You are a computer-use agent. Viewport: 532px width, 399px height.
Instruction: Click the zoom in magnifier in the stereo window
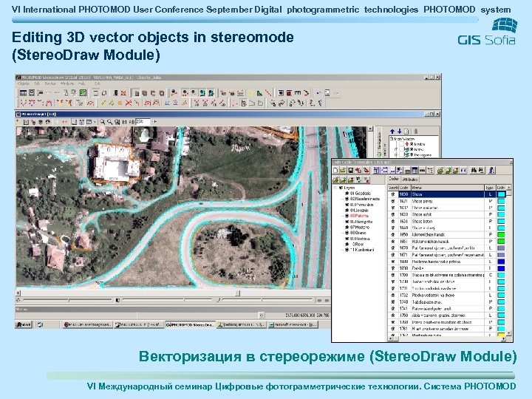tap(102, 121)
